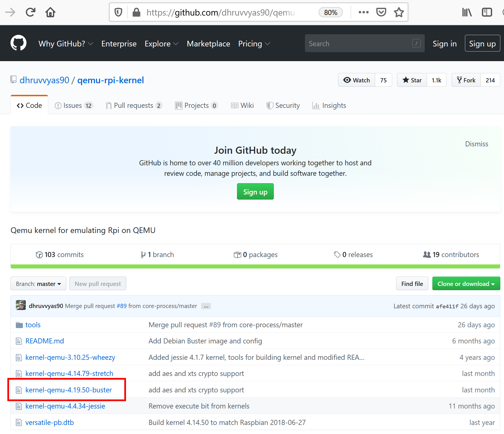Open the Insights tab

329,106
